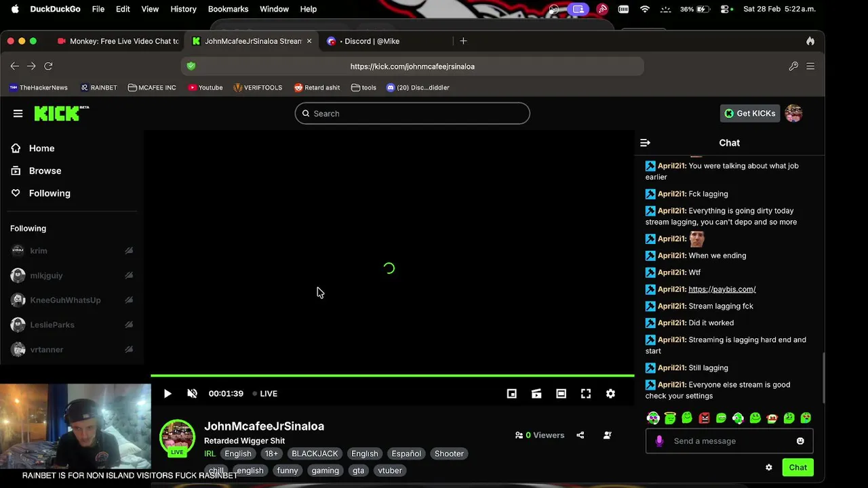Open Browse in the sidebar

[45, 171]
